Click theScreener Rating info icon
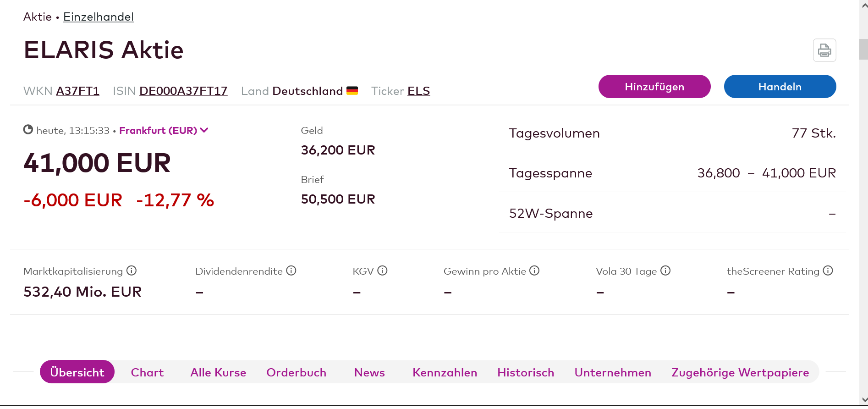This screenshot has height=409, width=868. (828, 271)
